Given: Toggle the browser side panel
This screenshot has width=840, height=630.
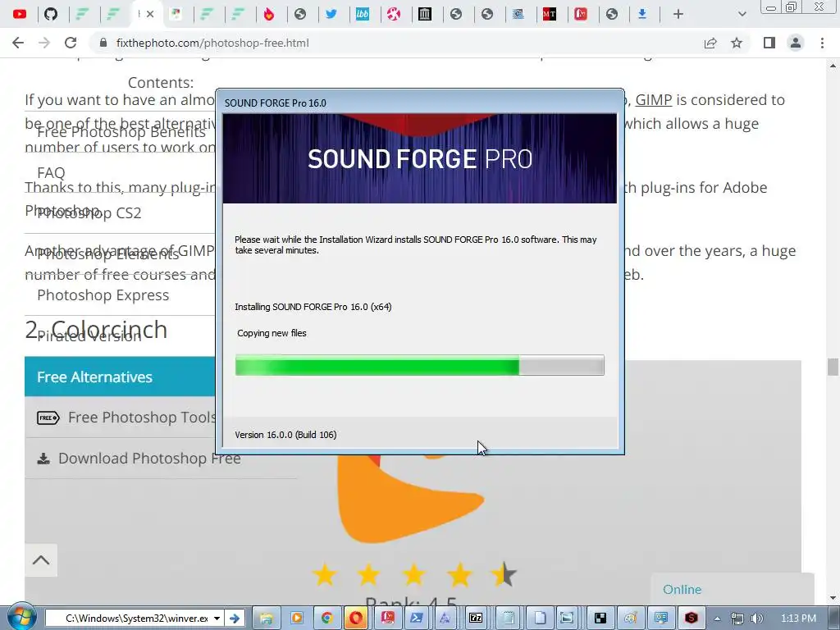Looking at the screenshot, I should click(x=769, y=43).
